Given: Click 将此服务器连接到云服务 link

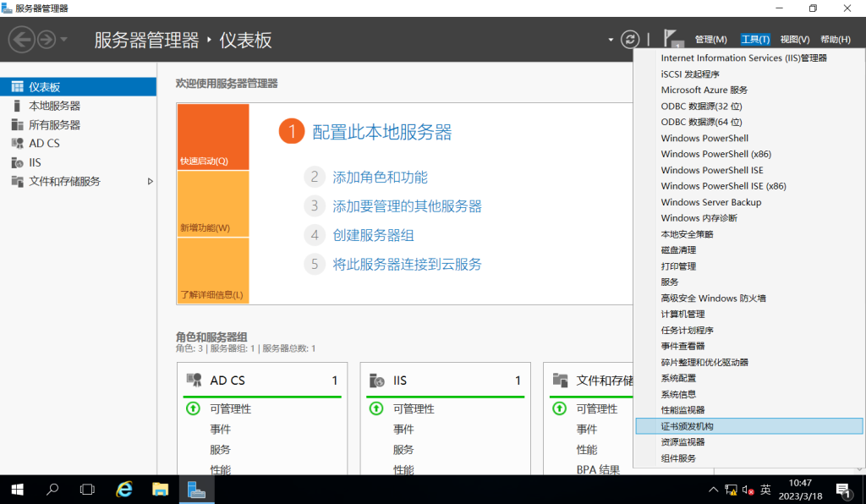Looking at the screenshot, I should point(407,265).
